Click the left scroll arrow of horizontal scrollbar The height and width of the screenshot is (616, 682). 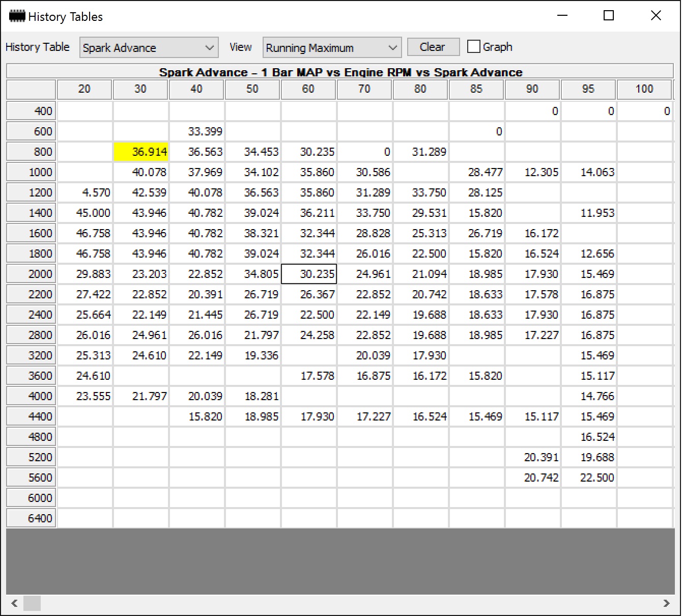click(x=14, y=603)
